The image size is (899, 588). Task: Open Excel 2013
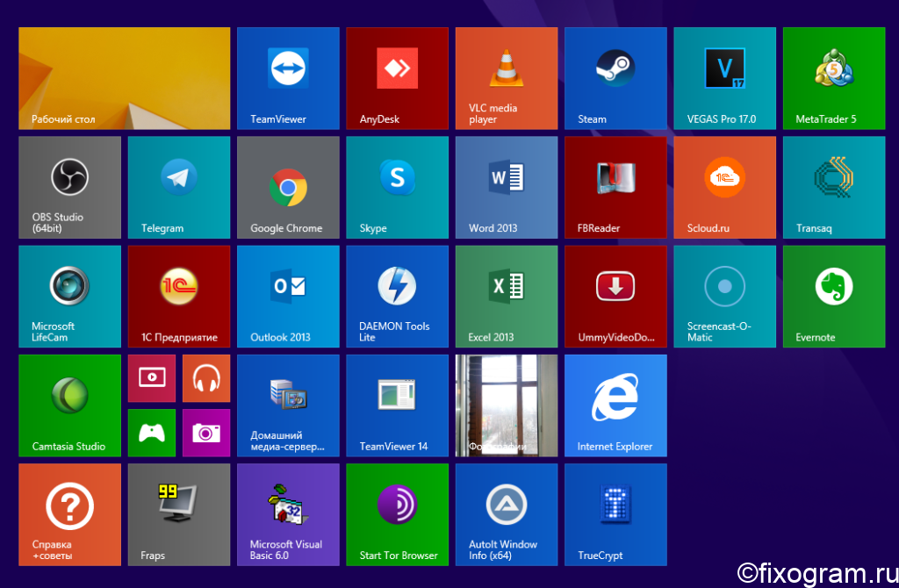(x=507, y=297)
